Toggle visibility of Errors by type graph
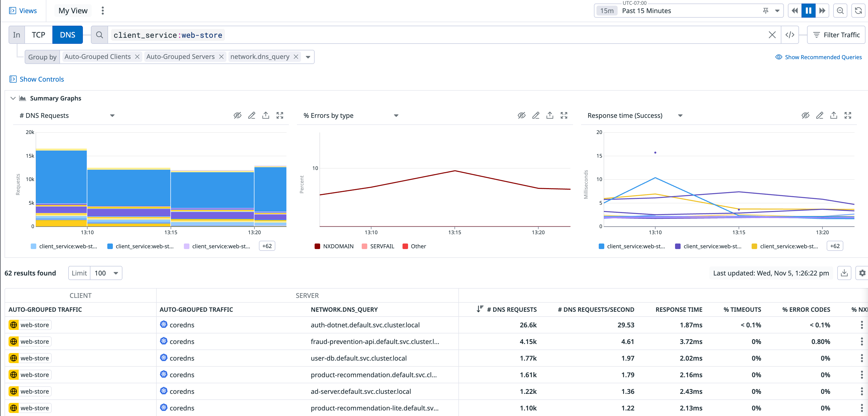This screenshot has height=416, width=868. coord(521,116)
